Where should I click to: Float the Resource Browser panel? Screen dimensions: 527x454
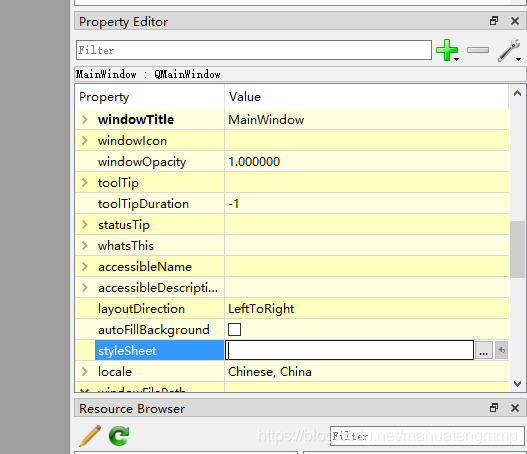pyautogui.click(x=494, y=408)
